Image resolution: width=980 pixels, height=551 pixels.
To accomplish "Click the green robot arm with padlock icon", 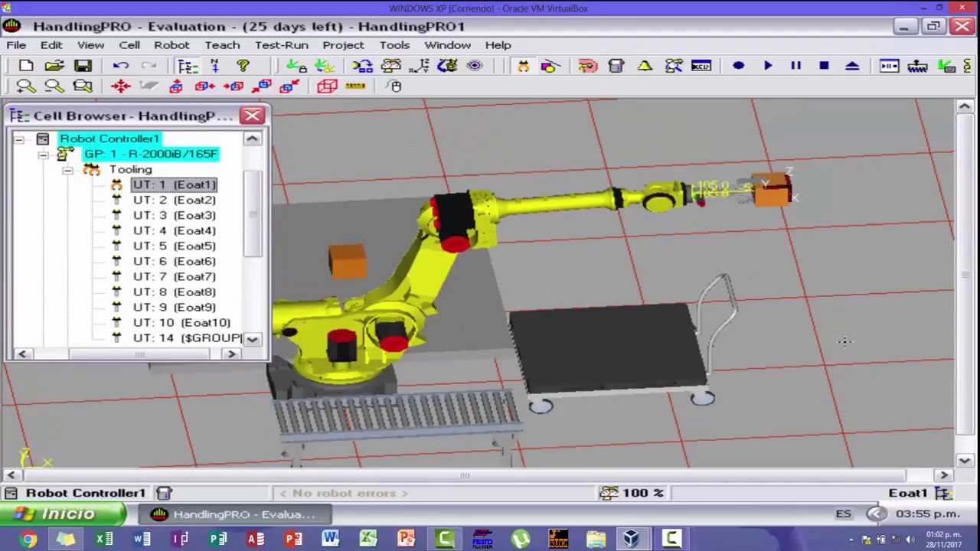I will [x=296, y=66].
